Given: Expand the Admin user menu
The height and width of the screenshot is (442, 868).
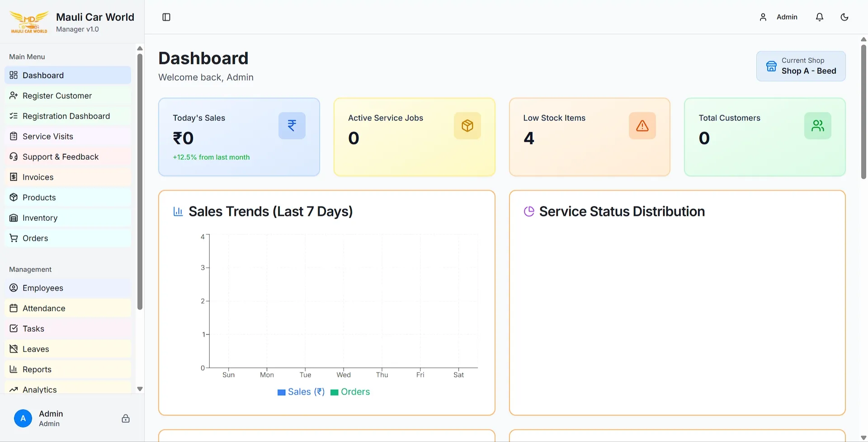Looking at the screenshot, I should point(778,17).
